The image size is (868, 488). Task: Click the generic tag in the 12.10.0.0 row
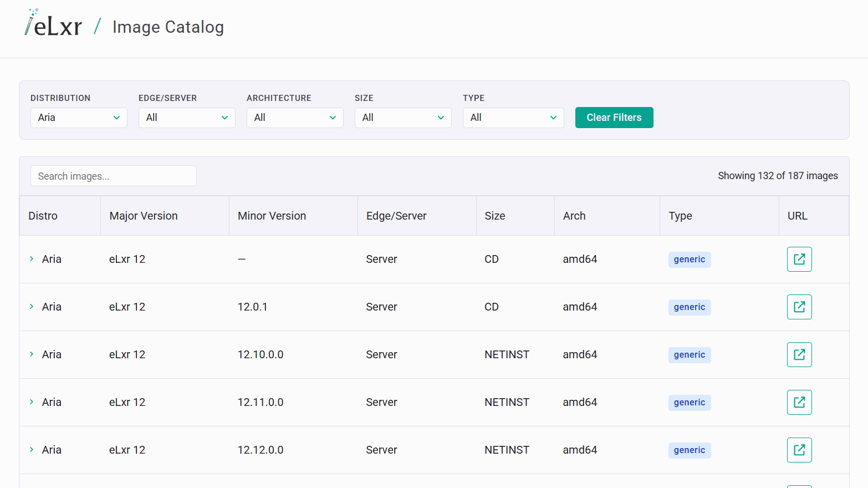coord(690,355)
